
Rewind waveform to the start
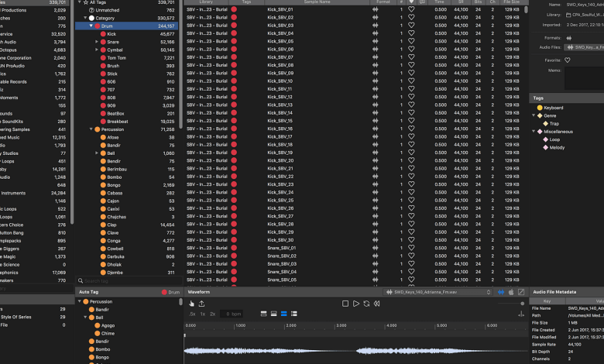coord(377,304)
